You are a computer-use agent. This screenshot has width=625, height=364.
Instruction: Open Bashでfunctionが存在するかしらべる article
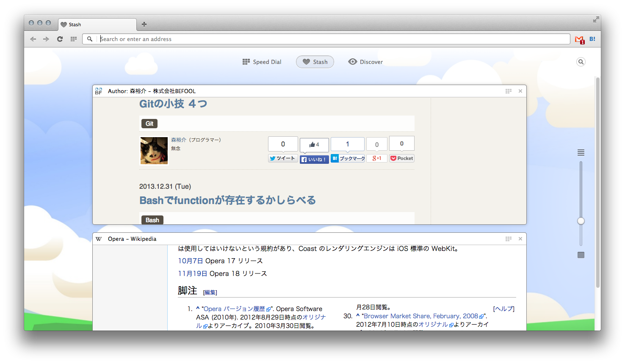(228, 200)
